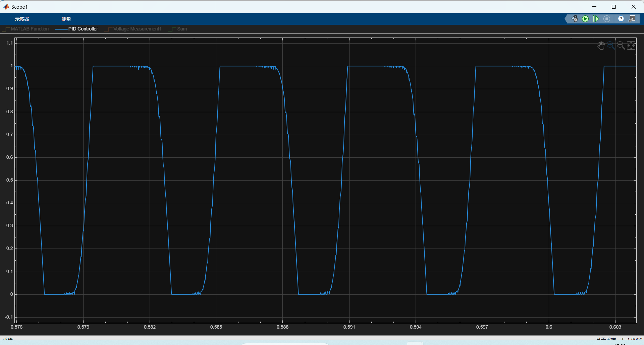Click the x-axis tick label 0.585
Image resolution: width=644 pixels, height=345 pixels.
click(216, 327)
